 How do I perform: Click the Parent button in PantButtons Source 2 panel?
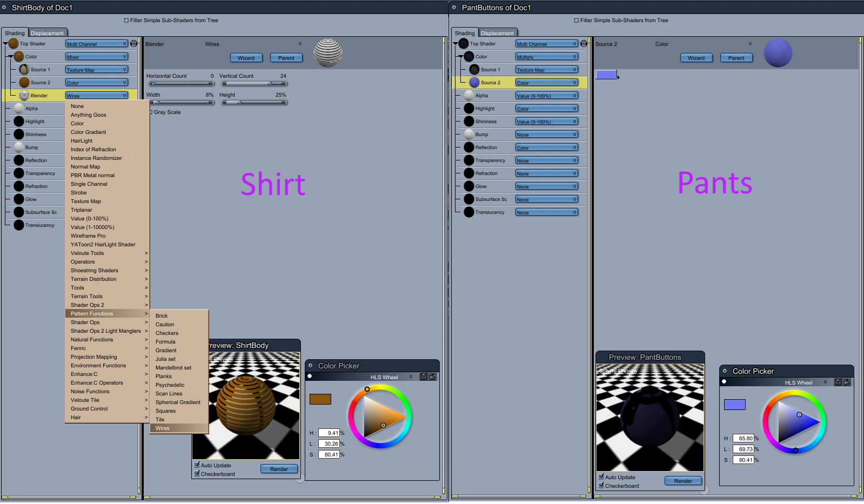pyautogui.click(x=736, y=58)
